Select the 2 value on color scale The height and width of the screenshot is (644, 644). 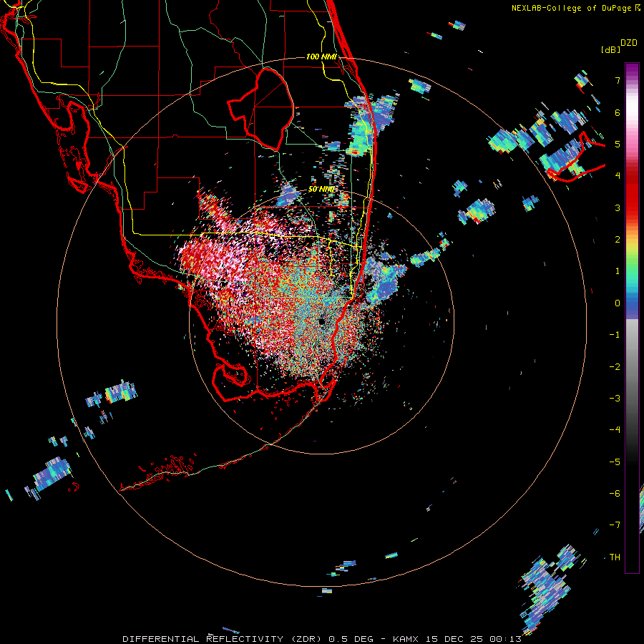pyautogui.click(x=618, y=240)
